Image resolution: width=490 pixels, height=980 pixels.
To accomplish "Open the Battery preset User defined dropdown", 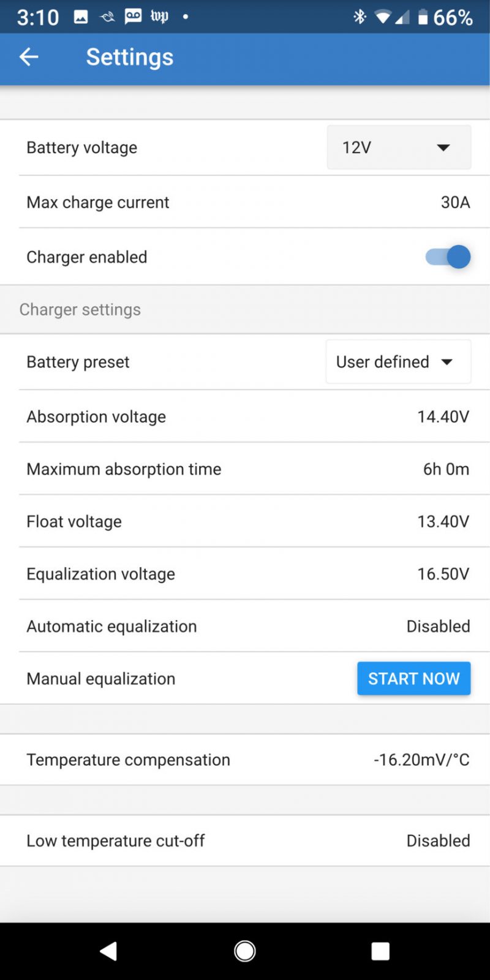I will pos(398,362).
